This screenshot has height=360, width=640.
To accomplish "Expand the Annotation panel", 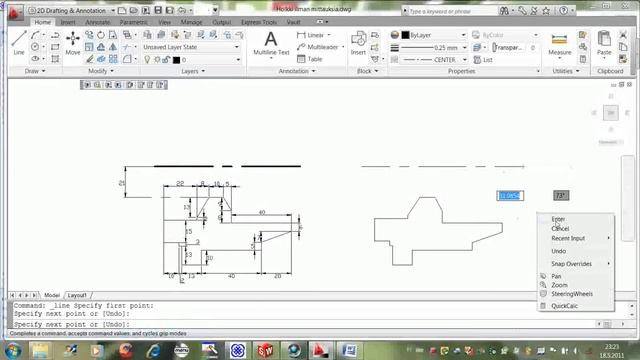I will 297,71.
